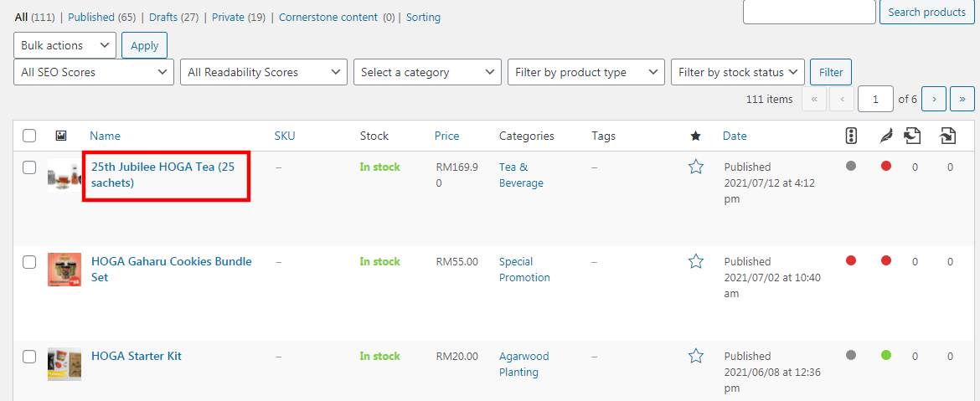Image resolution: width=980 pixels, height=401 pixels.
Task: Jump to the last page arrow
Action: pyautogui.click(x=962, y=99)
